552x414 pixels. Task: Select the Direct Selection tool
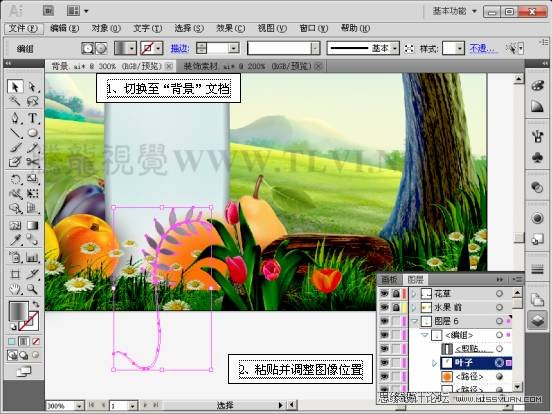point(32,86)
